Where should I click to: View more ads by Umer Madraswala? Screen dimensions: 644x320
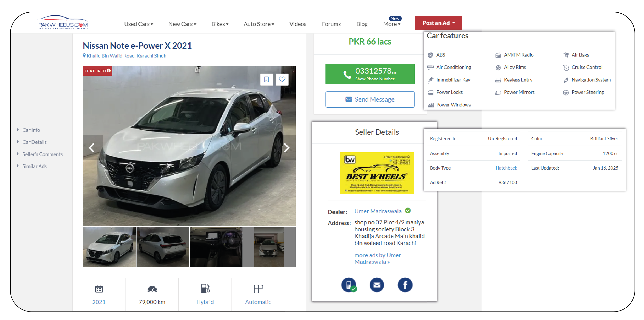click(x=378, y=258)
